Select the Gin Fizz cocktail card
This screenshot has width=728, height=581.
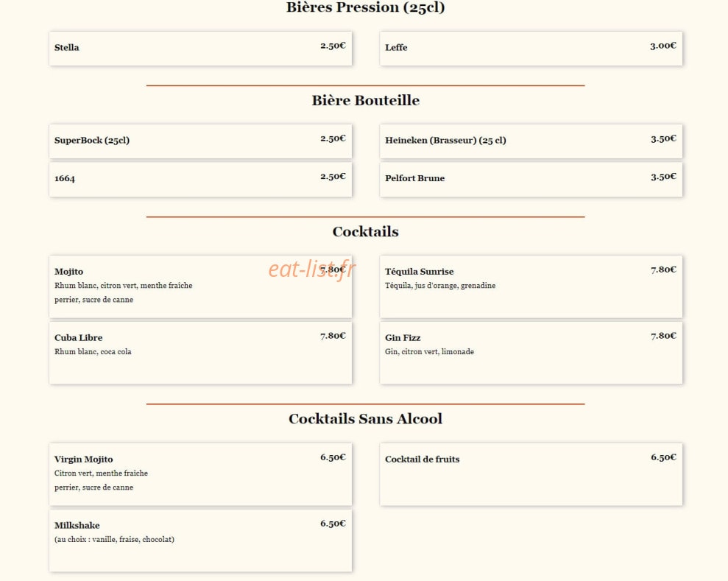point(531,353)
